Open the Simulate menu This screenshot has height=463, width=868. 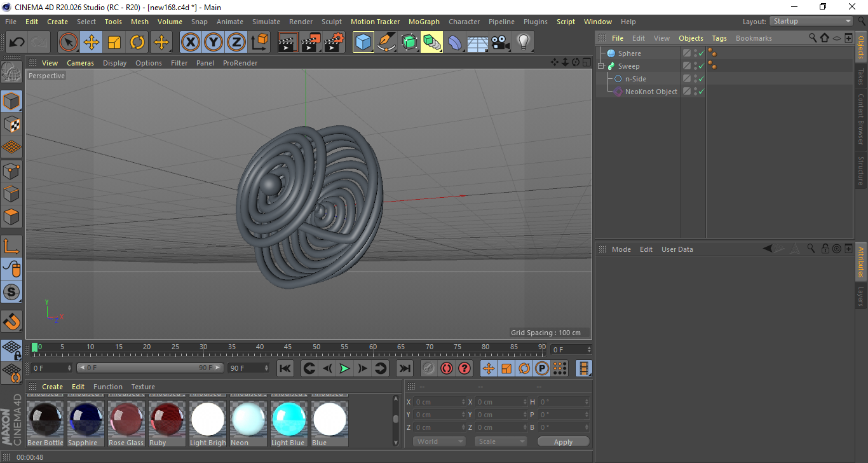pos(266,22)
